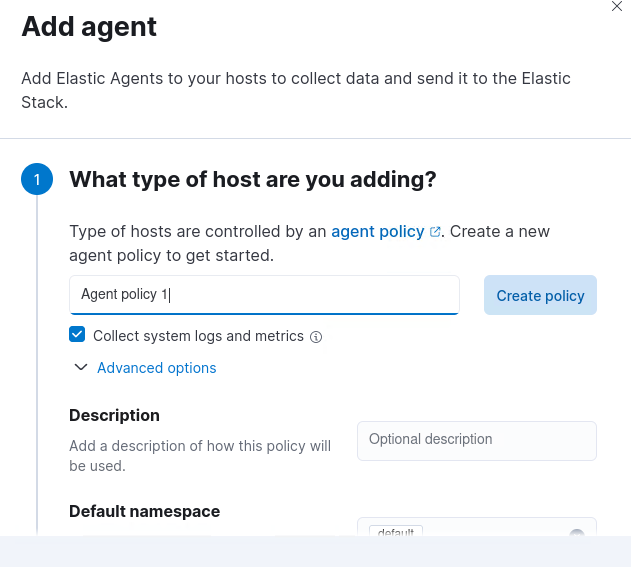Open the agent policy documentation link
631x567 pixels.
377,231
